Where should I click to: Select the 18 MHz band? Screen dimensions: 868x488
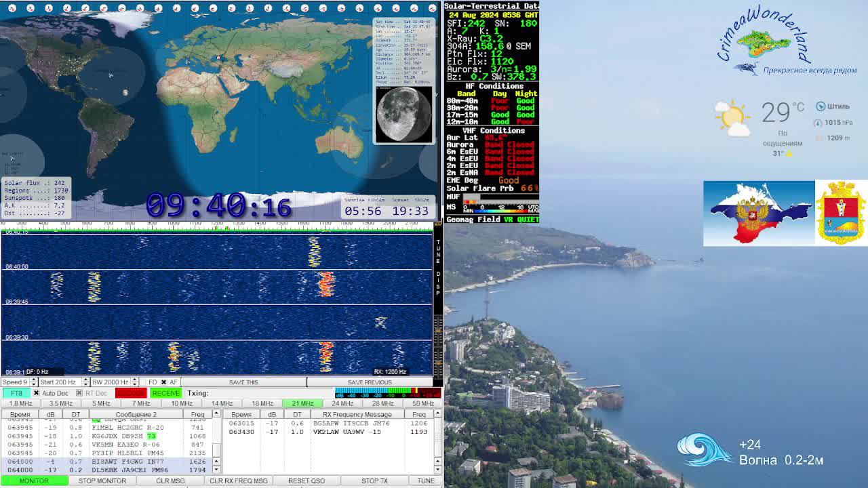(x=262, y=404)
